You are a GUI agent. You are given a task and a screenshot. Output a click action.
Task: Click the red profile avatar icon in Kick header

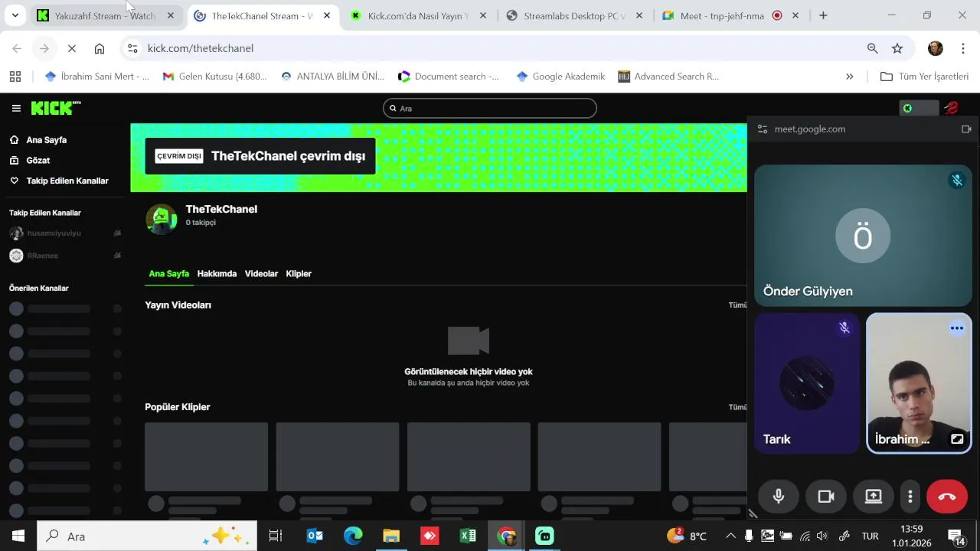pos(952,109)
